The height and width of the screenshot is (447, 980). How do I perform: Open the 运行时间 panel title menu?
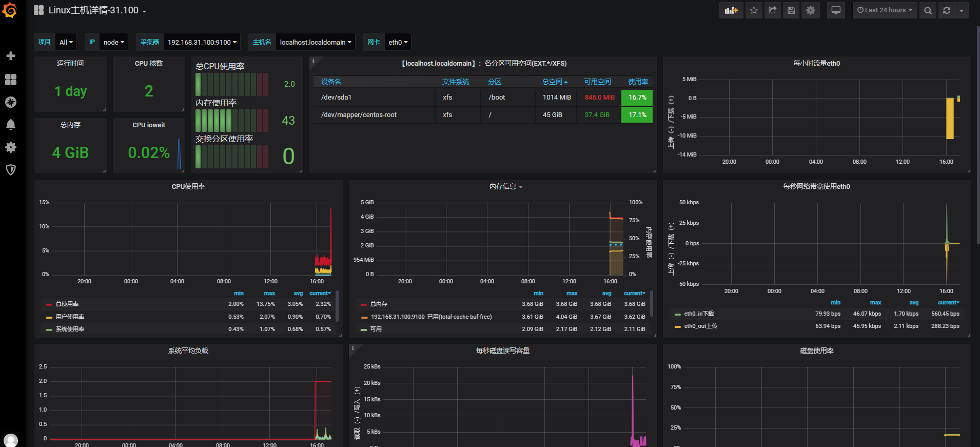pos(70,64)
